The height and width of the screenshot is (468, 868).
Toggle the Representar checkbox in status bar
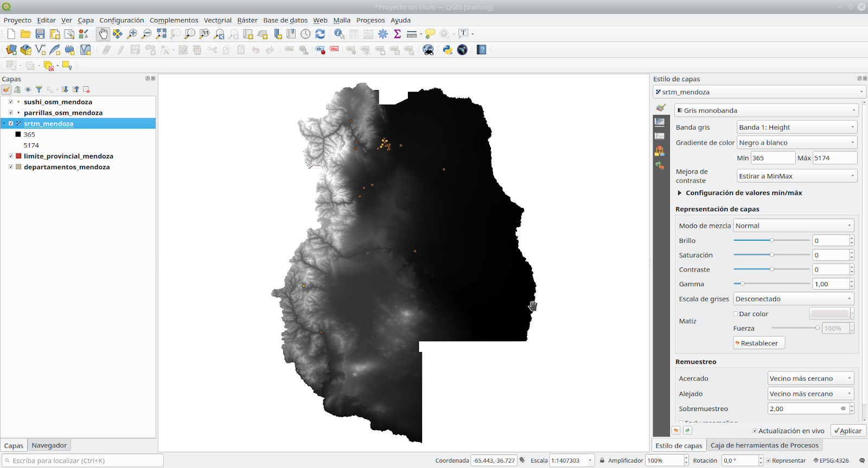pyautogui.click(x=769, y=460)
